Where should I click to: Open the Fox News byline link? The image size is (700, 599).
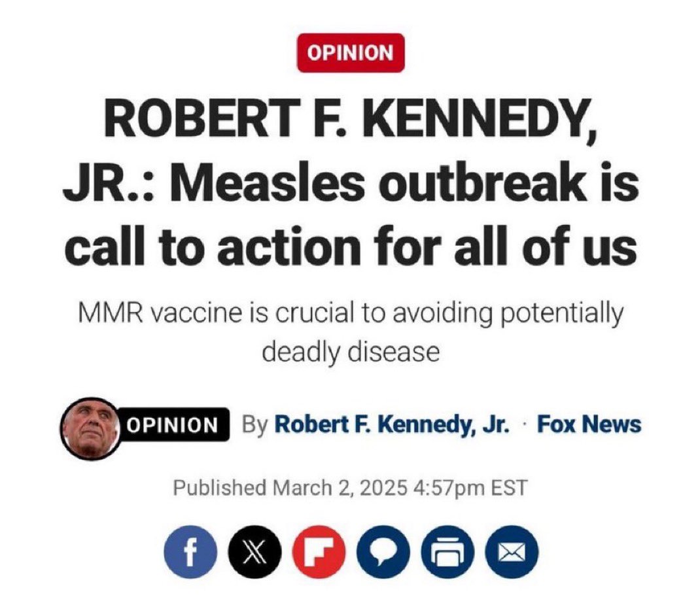[589, 424]
